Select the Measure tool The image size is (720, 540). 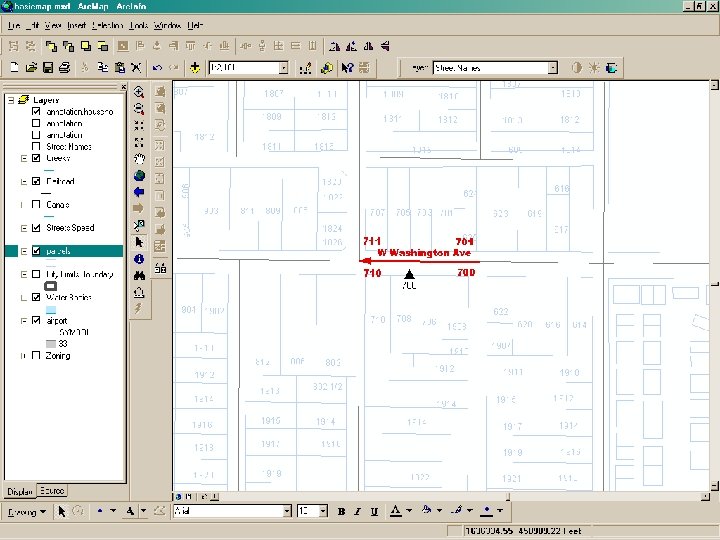point(139,292)
